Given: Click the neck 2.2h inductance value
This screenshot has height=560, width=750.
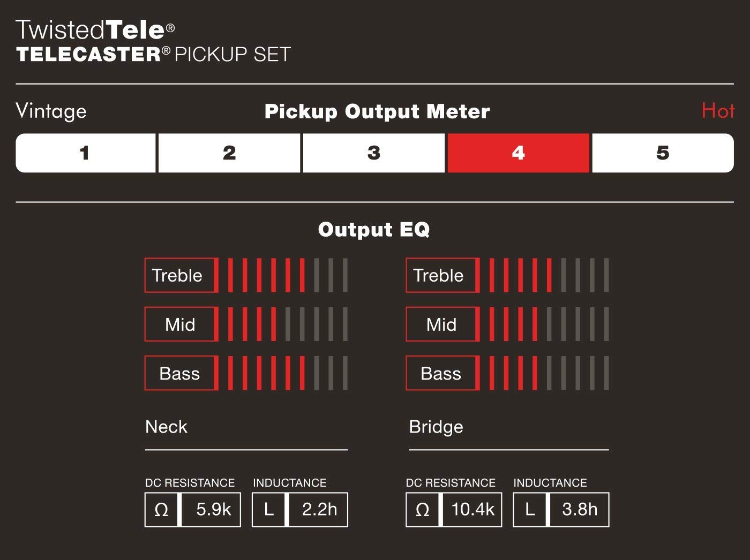Looking at the screenshot, I should point(319,510).
